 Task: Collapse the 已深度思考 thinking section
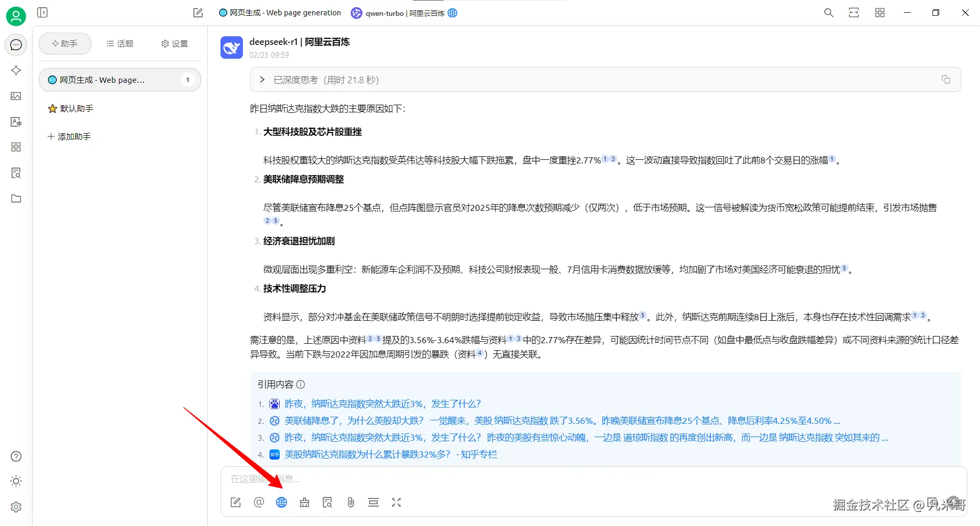[x=262, y=79]
